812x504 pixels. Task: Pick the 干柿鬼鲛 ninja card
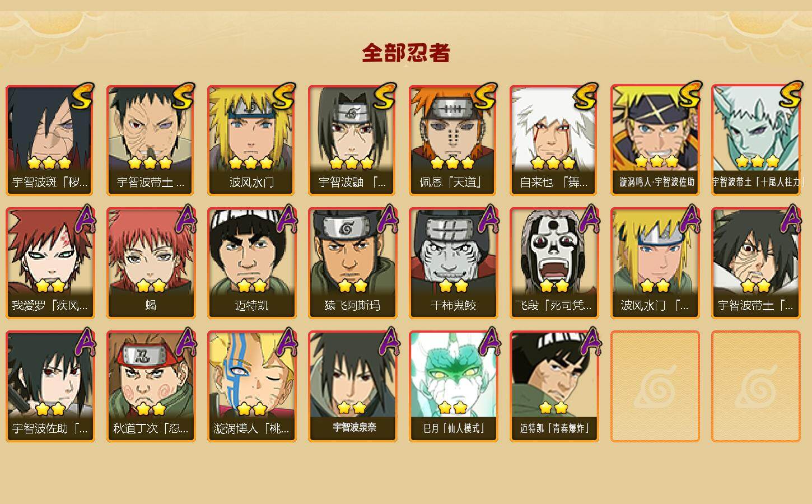point(453,263)
